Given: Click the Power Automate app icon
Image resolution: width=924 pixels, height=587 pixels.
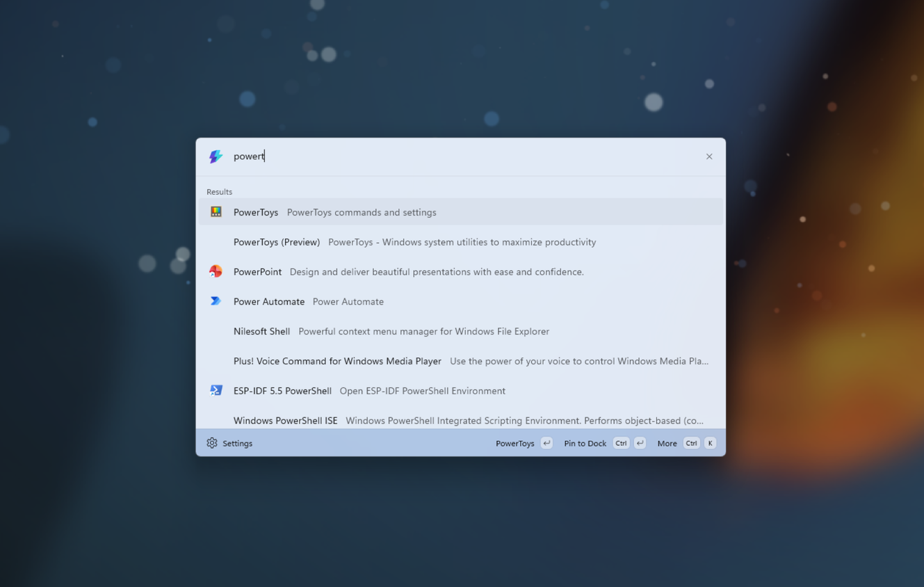Looking at the screenshot, I should tap(216, 301).
